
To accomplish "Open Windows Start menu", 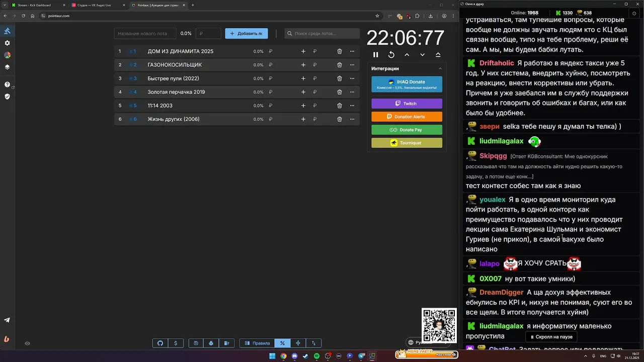I will pos(272,356).
